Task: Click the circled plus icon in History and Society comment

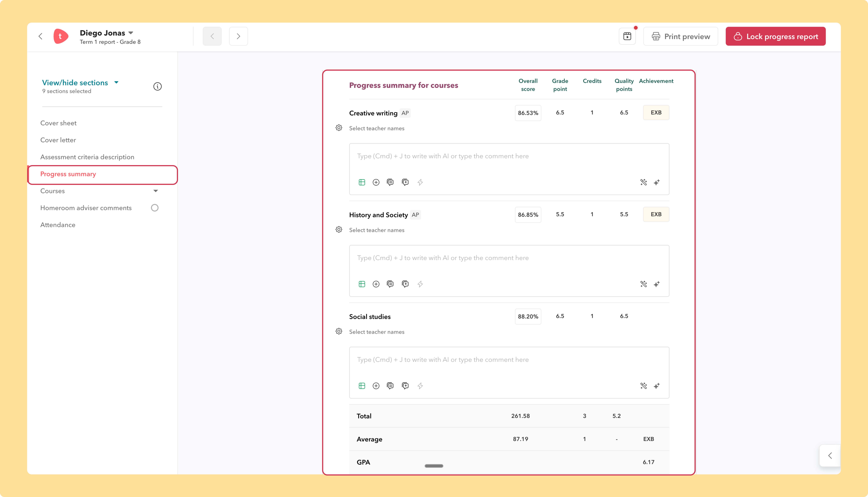Action: pyautogui.click(x=376, y=284)
